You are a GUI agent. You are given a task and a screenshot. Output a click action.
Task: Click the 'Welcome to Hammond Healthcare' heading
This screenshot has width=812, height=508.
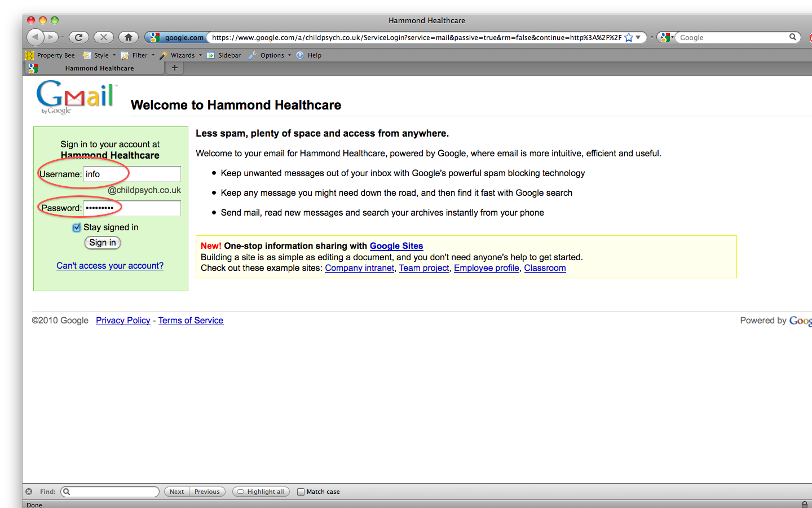[x=236, y=105]
